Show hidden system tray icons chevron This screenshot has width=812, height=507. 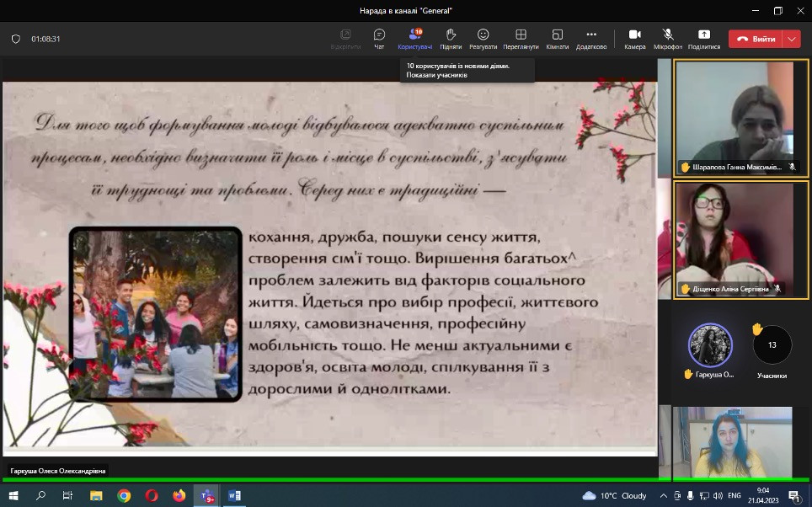[x=664, y=496]
